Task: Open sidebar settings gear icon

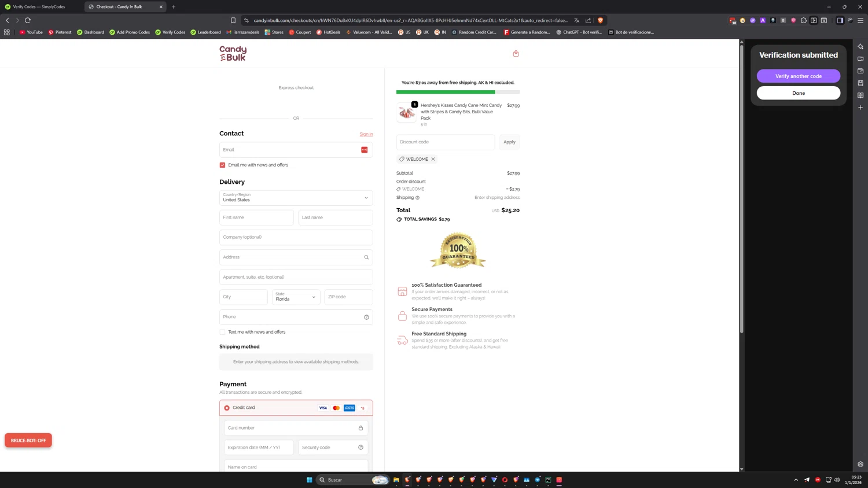Action: 860,464
